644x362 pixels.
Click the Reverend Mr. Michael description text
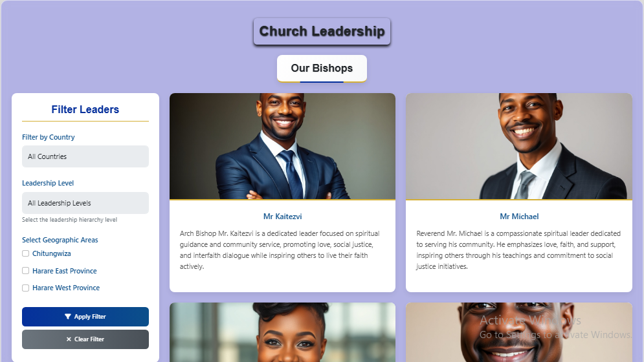518,250
